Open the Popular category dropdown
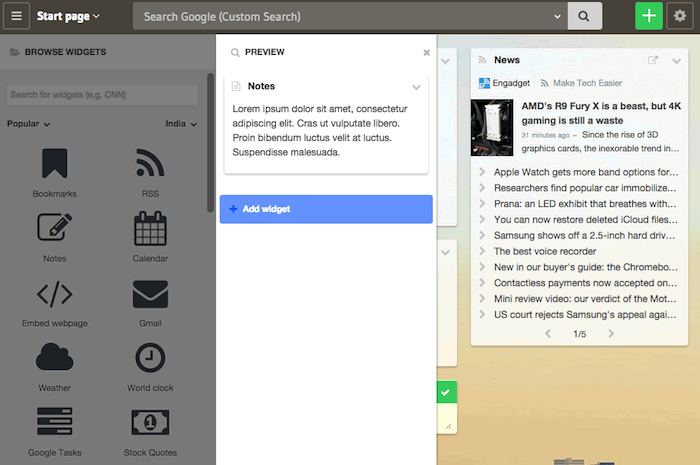700x465 pixels. [28, 124]
